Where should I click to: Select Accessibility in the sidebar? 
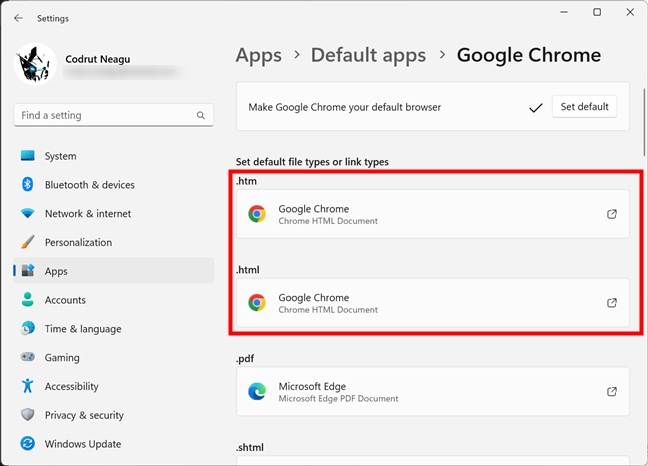pyautogui.click(x=71, y=386)
